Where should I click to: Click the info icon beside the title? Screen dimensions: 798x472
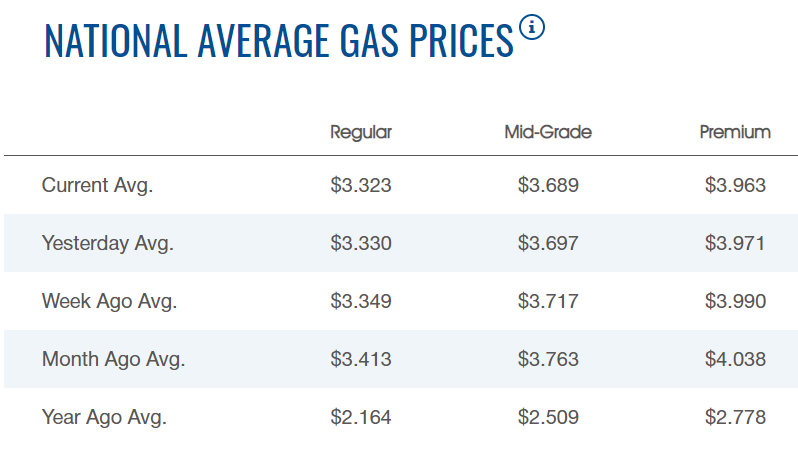pyautogui.click(x=533, y=29)
